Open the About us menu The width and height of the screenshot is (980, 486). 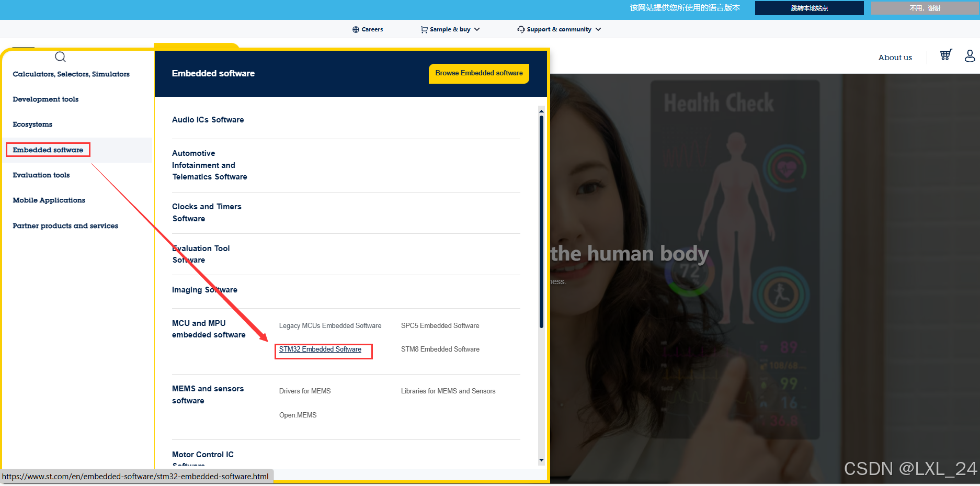(895, 58)
